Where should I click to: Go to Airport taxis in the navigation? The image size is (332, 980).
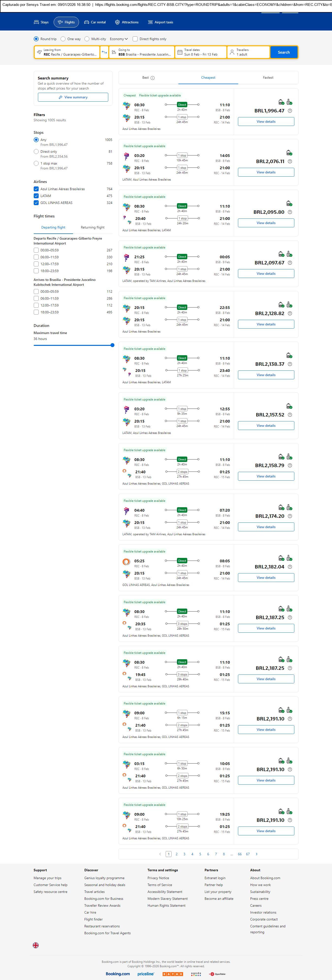[160, 22]
